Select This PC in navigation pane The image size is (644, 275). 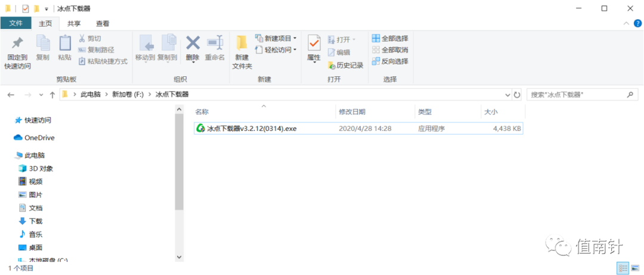30,155
